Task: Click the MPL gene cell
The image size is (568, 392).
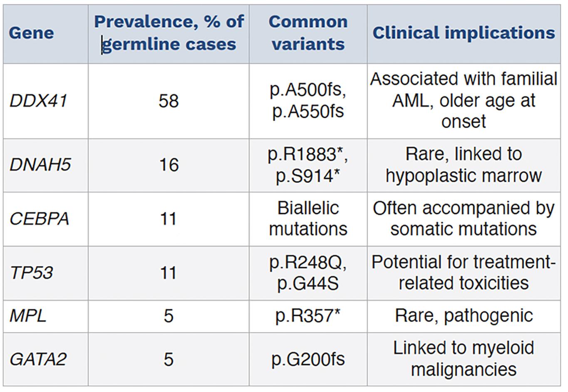Action: coord(28,316)
